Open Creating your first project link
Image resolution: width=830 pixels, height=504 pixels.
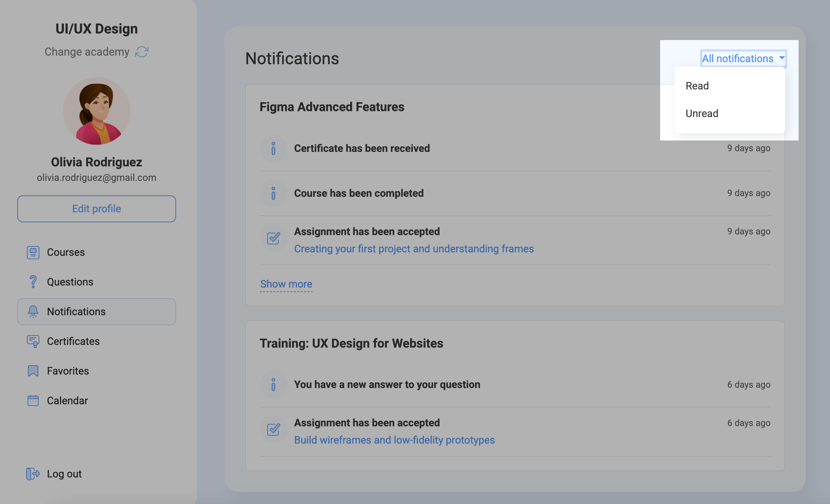tap(414, 249)
